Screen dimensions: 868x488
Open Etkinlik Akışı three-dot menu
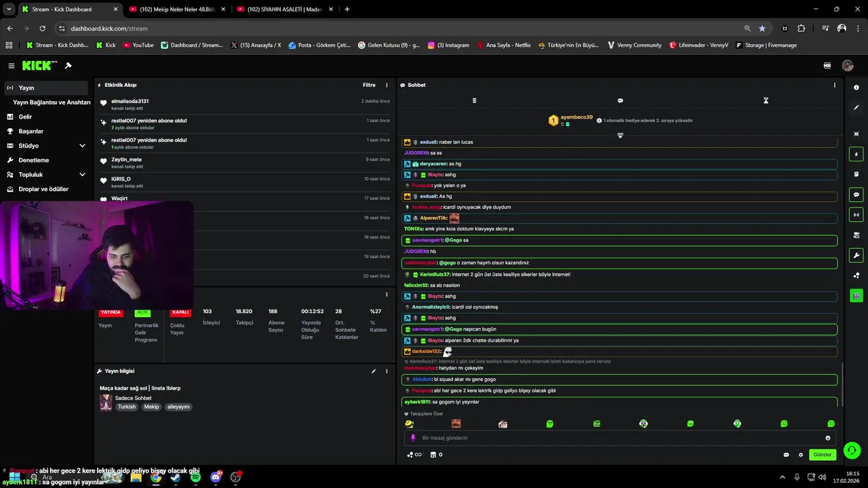tap(387, 85)
